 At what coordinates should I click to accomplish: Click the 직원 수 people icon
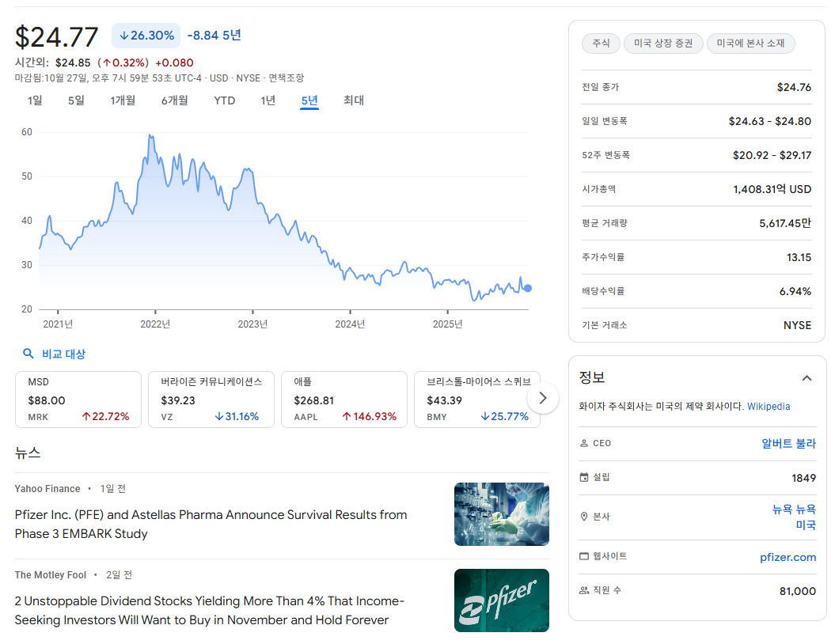tap(583, 590)
